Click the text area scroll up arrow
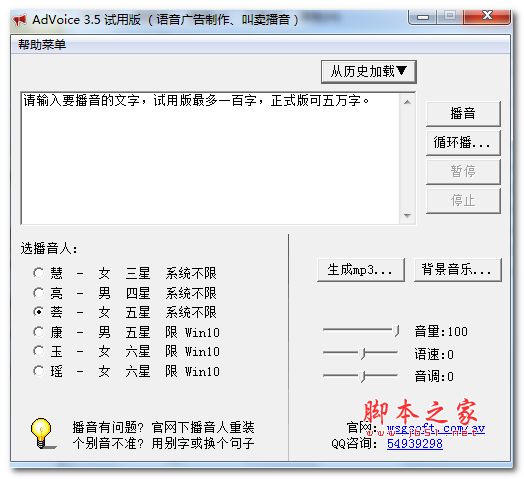Viewport: 524px width, 479px height. (407, 102)
